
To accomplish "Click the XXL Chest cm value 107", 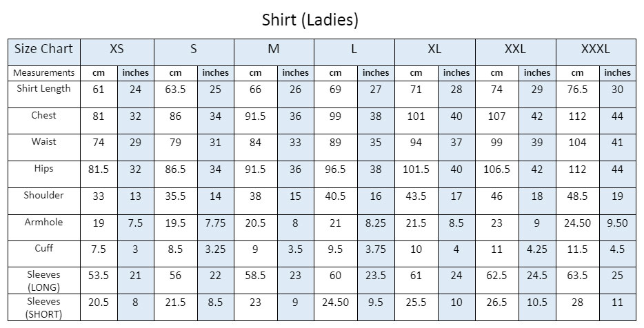I will [496, 116].
